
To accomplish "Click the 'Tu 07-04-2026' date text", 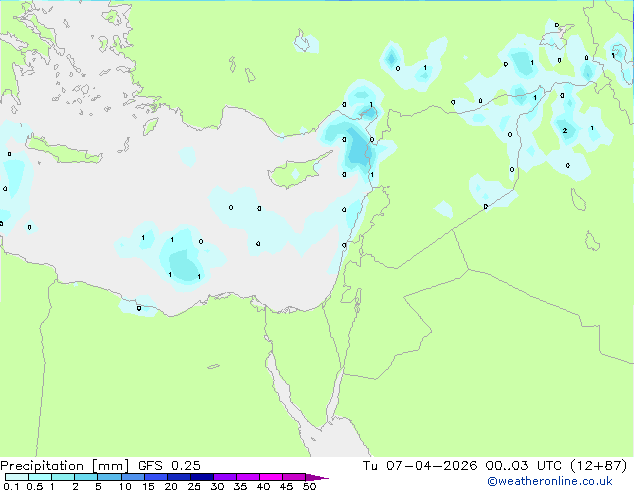I will [420, 466].
